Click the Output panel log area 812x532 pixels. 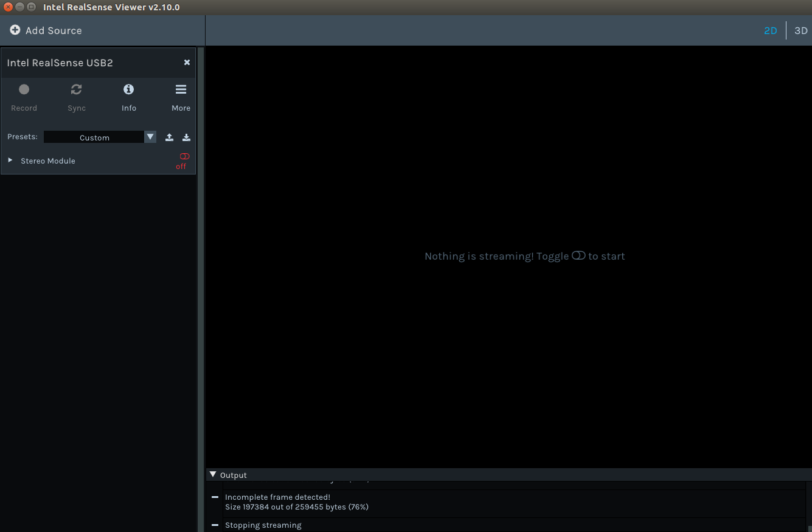click(x=487, y=502)
